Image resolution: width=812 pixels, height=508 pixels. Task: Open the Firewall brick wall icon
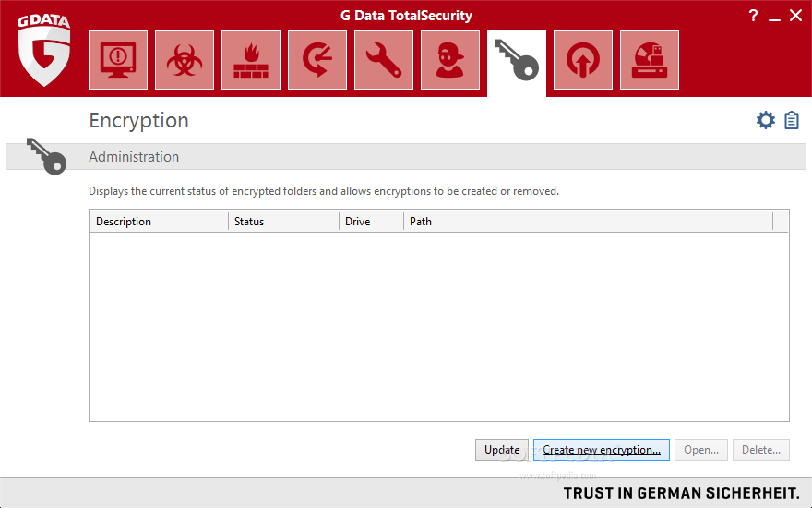point(251,60)
